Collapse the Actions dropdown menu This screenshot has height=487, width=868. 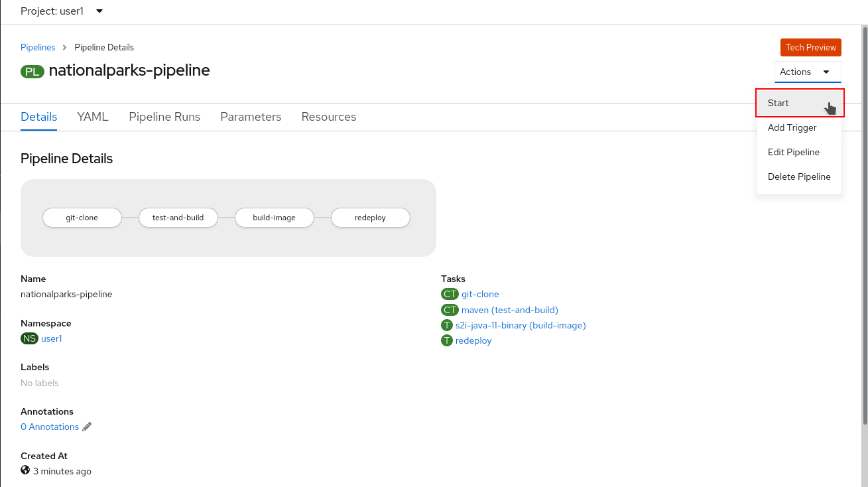807,72
